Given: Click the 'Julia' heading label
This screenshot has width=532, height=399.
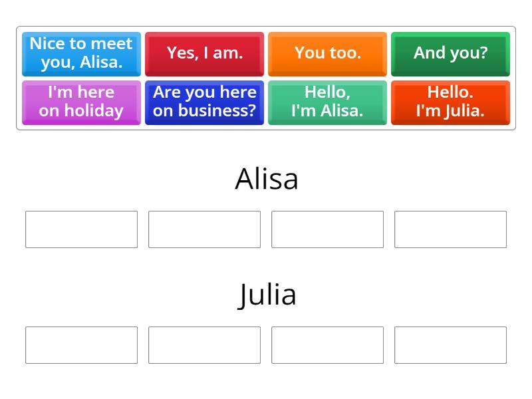Looking at the screenshot, I should 266,294.
